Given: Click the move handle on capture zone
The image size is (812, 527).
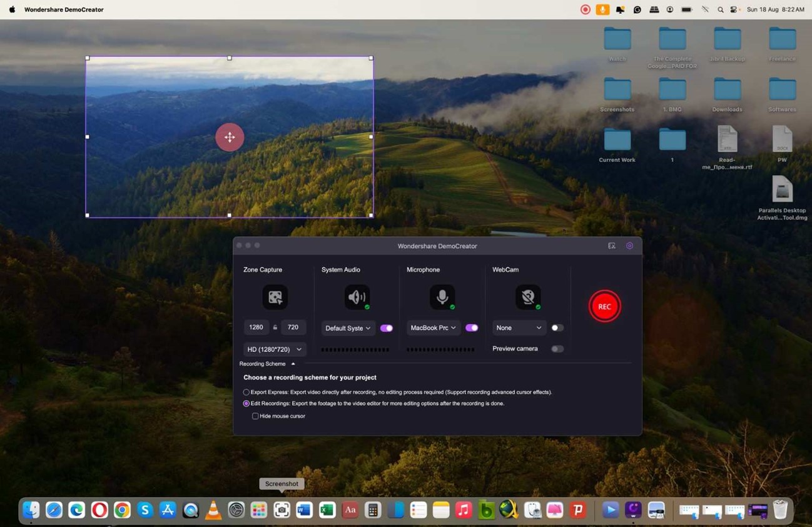Looking at the screenshot, I should pyautogui.click(x=230, y=137).
